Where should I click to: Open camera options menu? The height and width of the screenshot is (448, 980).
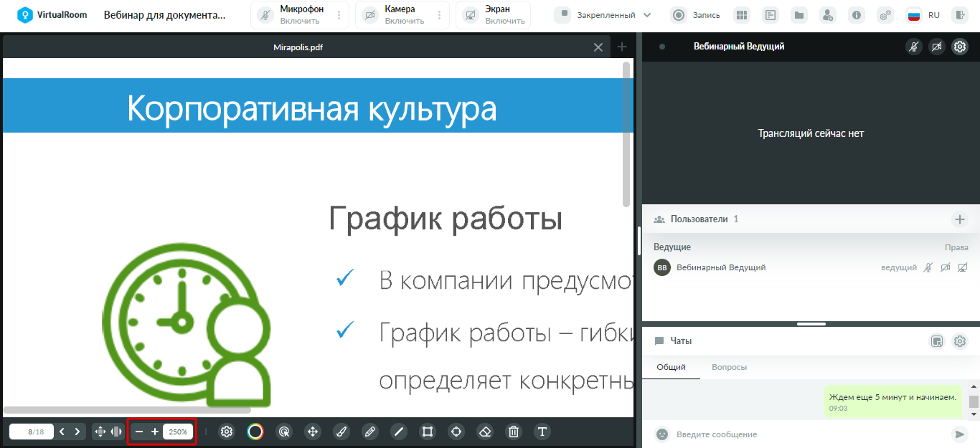[x=440, y=15]
